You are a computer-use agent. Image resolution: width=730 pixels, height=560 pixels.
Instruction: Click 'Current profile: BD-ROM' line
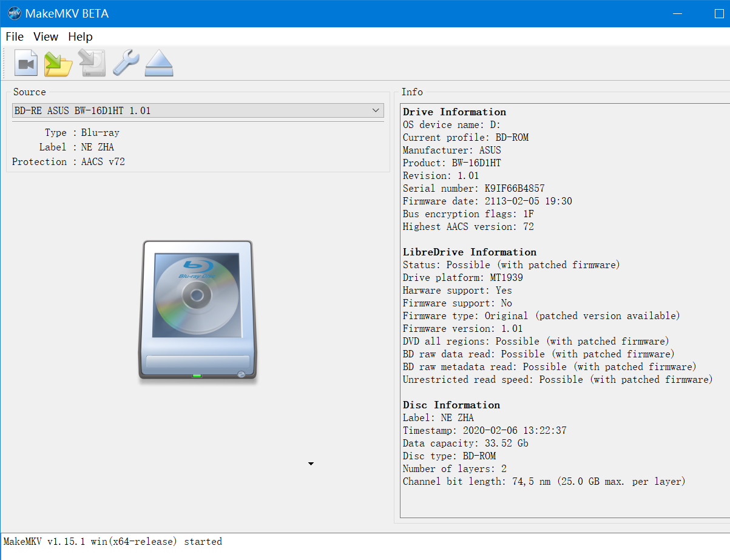465,137
